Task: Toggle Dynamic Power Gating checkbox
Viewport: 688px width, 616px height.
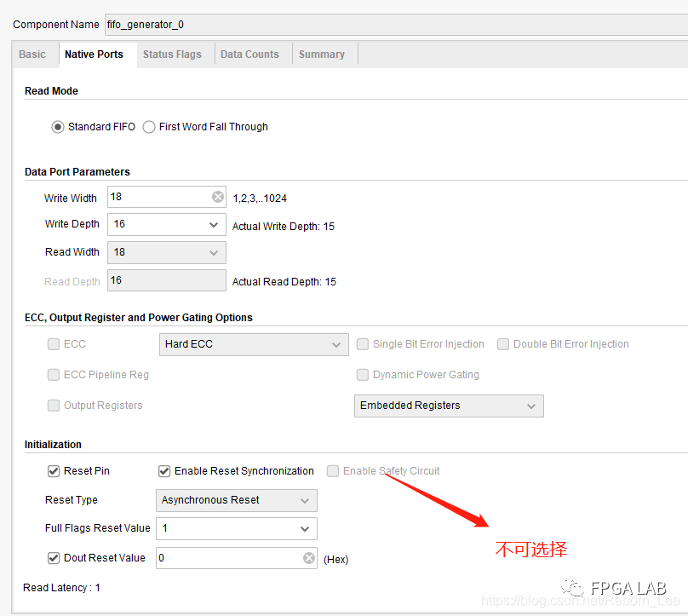Action: pyautogui.click(x=363, y=375)
